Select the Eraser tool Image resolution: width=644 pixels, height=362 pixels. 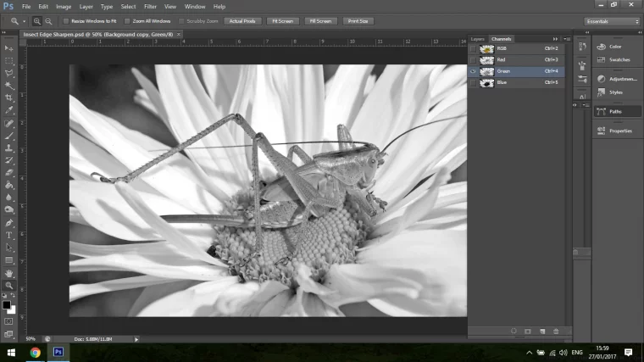point(8,173)
